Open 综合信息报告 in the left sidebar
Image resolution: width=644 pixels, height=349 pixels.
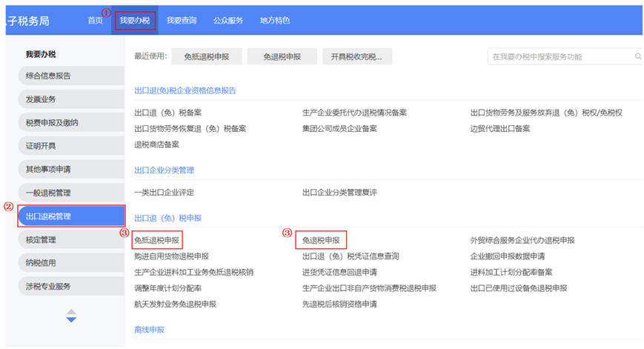click(67, 76)
